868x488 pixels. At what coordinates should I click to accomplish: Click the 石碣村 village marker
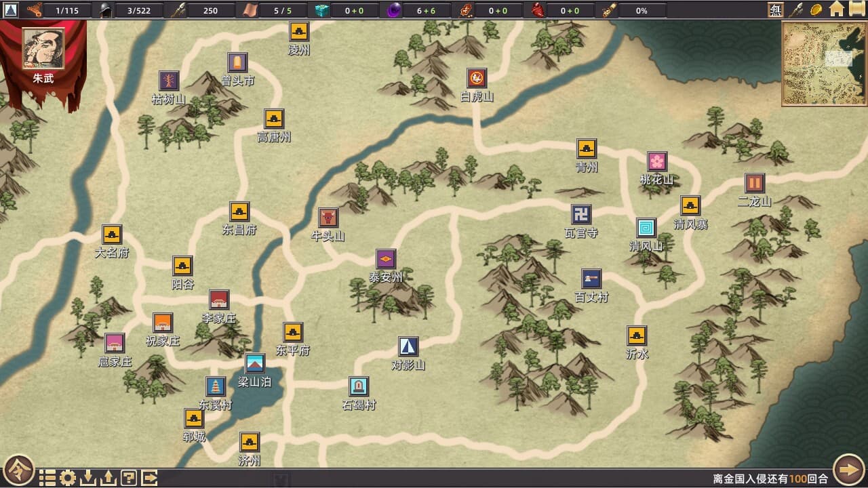click(x=359, y=386)
